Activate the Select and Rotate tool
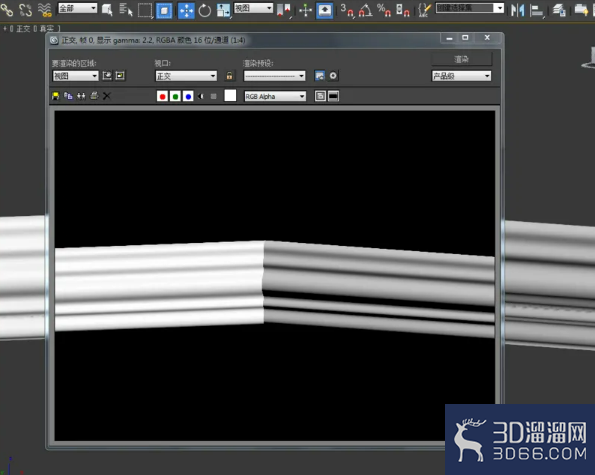This screenshot has height=475, width=595. coord(205,10)
